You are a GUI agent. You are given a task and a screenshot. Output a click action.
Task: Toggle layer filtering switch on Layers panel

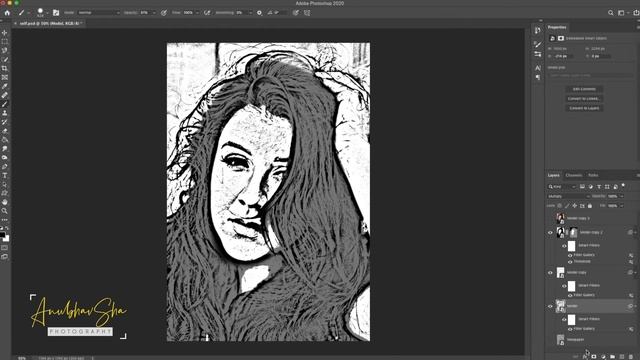[x=623, y=186]
